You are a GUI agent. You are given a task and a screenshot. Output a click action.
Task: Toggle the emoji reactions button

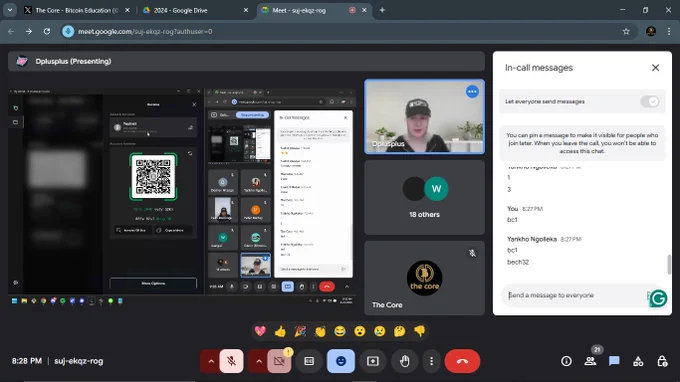pos(341,361)
